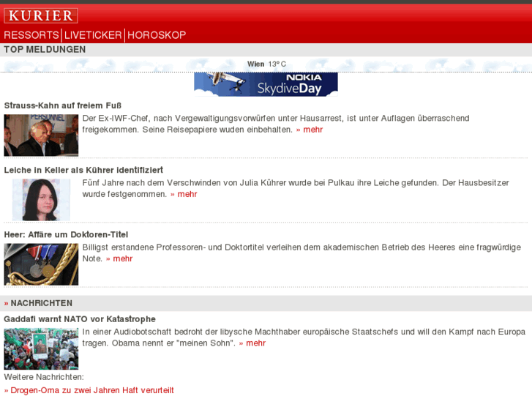The width and height of the screenshot is (532, 399).
Task: Click the TOP MELDUNGEN heading
Action: coord(45,50)
